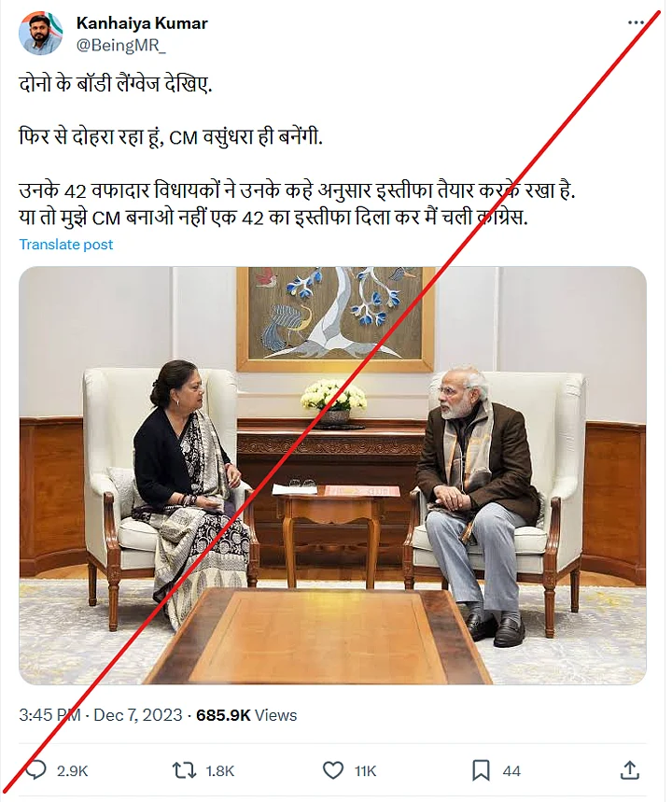This screenshot has height=802, width=672.
Task: Click the Dec 7, 2023 date
Action: tap(138, 714)
